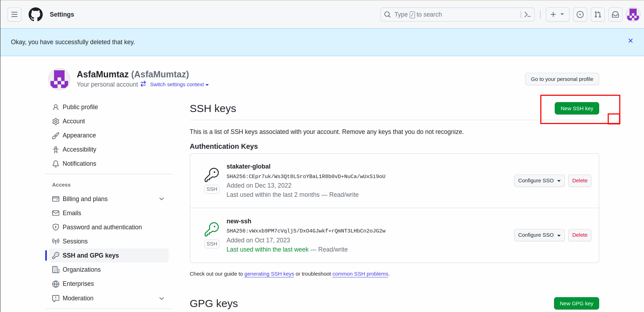Open the generating SSH keys guide link

[x=269, y=274]
